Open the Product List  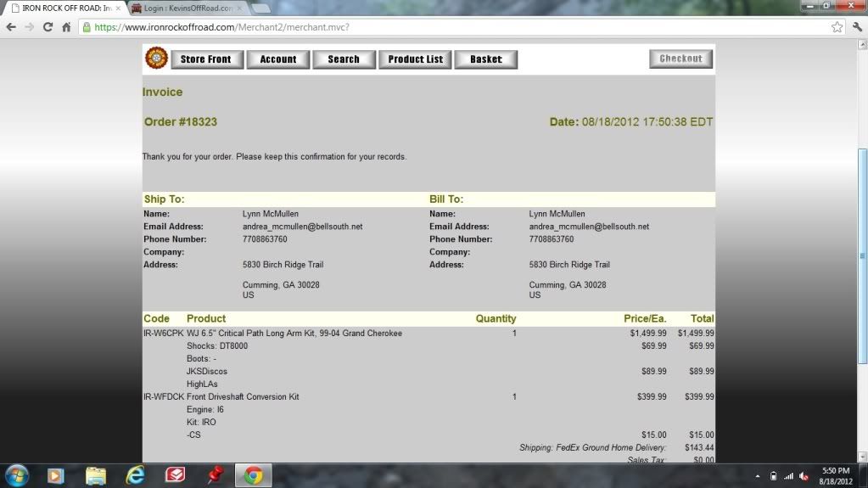coord(415,59)
